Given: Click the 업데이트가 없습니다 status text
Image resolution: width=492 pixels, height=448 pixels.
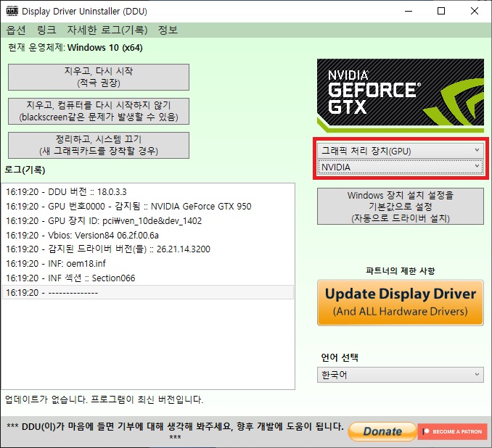Looking at the screenshot, I should [x=104, y=399].
